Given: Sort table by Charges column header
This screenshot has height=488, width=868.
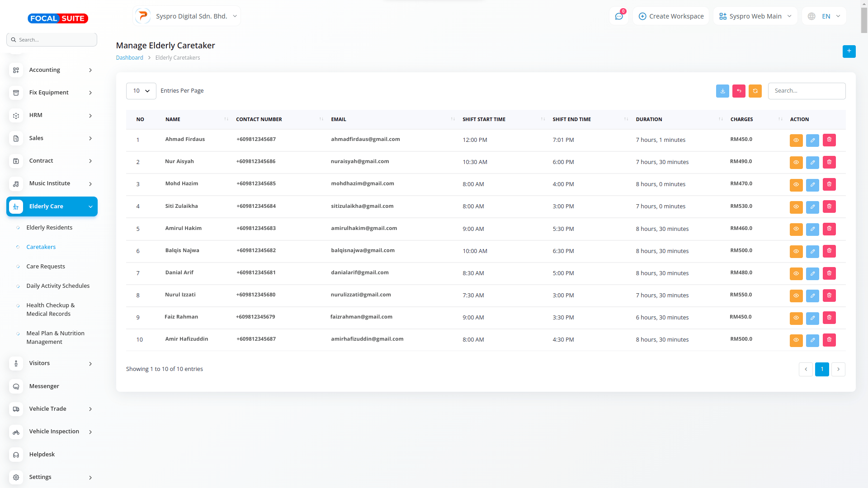Looking at the screenshot, I should click(x=741, y=119).
